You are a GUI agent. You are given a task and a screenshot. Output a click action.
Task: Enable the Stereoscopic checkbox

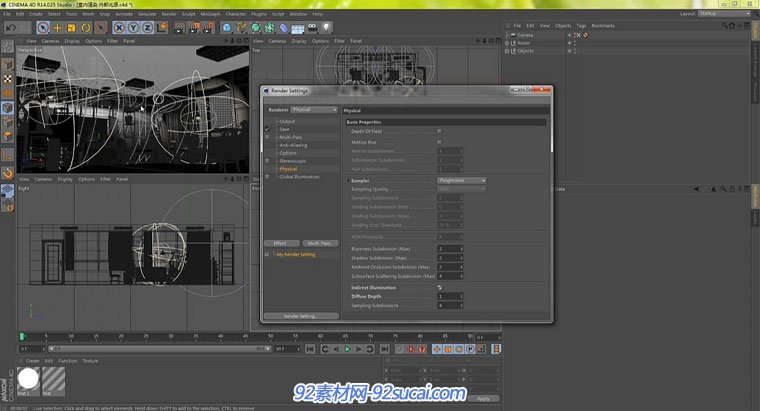(267, 160)
